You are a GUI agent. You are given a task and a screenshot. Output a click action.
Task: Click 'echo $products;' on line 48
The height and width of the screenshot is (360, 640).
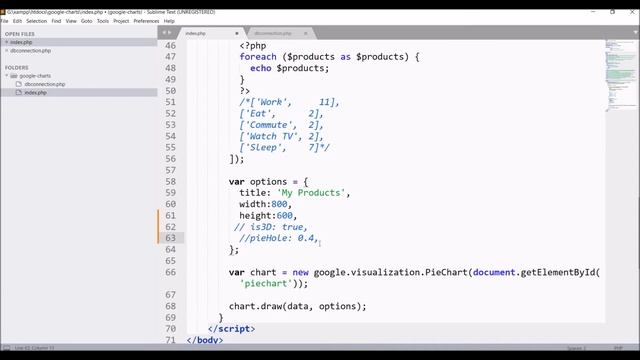coord(289,68)
